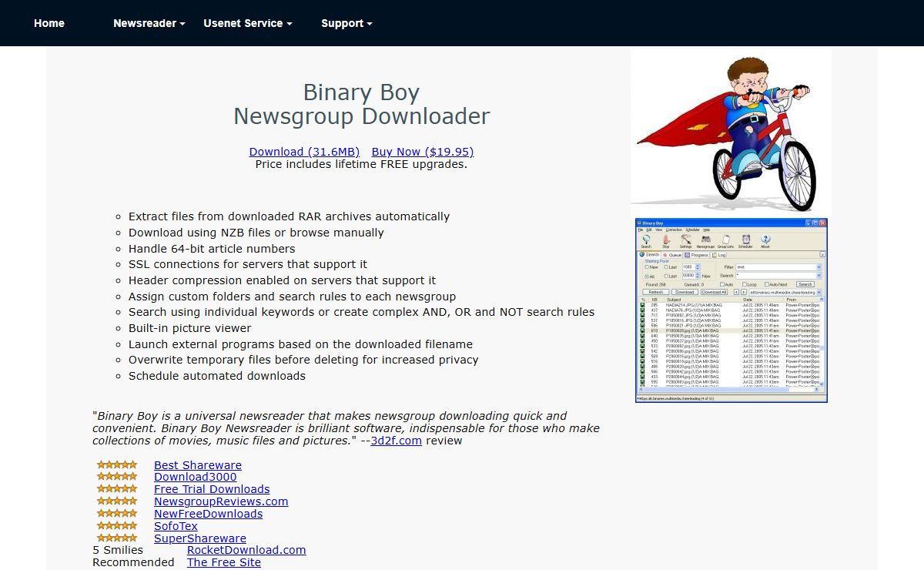Visit the NewFreeDownloads link
Image resolution: width=924 pixels, height=570 pixels.
(208, 514)
